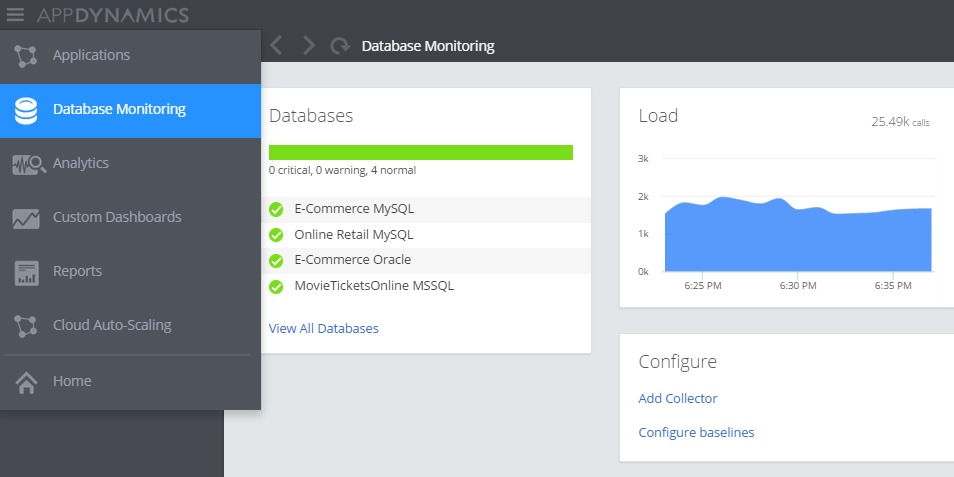
Task: Open Configure baselines link
Action: pyautogui.click(x=696, y=432)
